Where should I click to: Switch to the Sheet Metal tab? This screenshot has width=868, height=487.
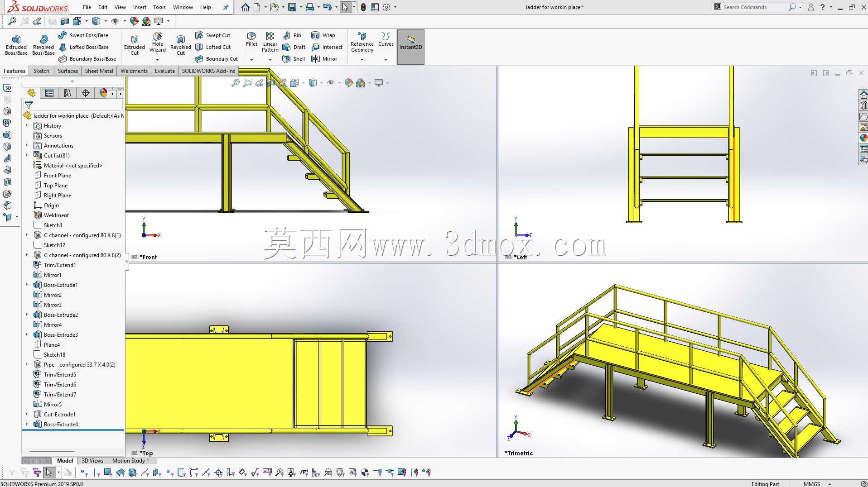point(99,71)
